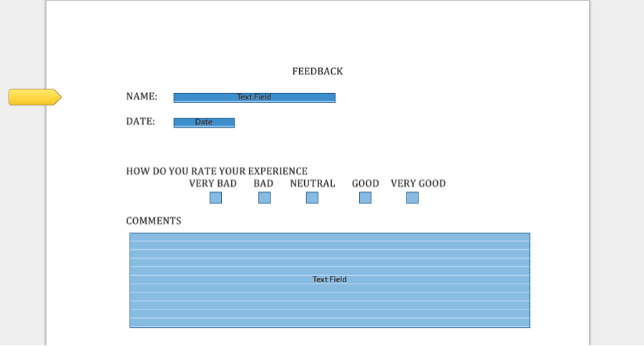Open the Date field
644x346 pixels.
(x=204, y=122)
